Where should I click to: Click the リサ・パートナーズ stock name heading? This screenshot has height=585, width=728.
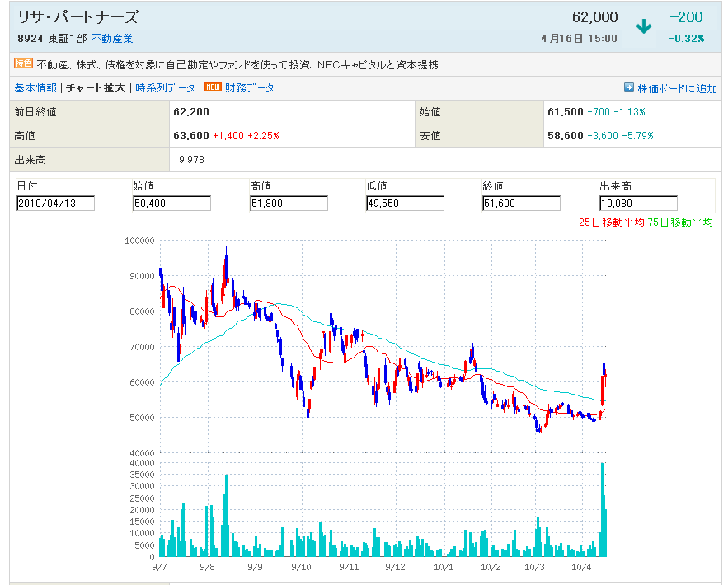(78, 17)
